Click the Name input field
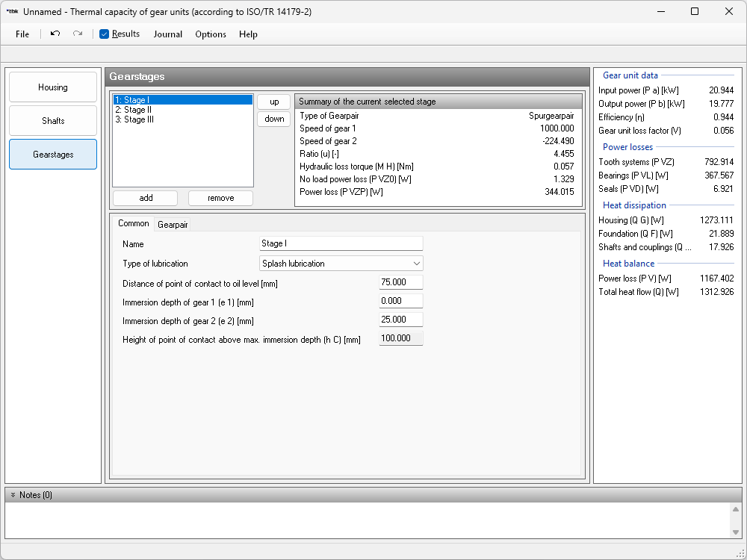Screen dimensions: 747x560 [x=341, y=243]
